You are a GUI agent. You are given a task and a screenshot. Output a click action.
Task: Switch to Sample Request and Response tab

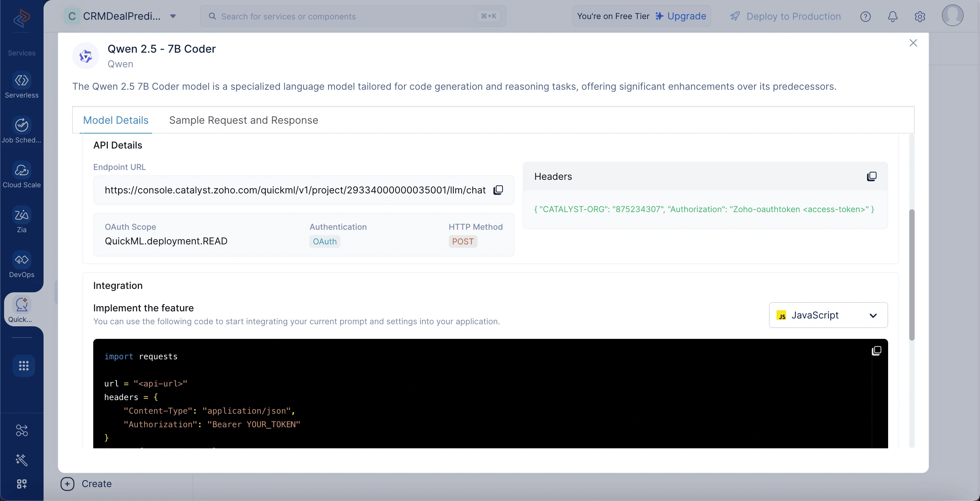coord(244,120)
